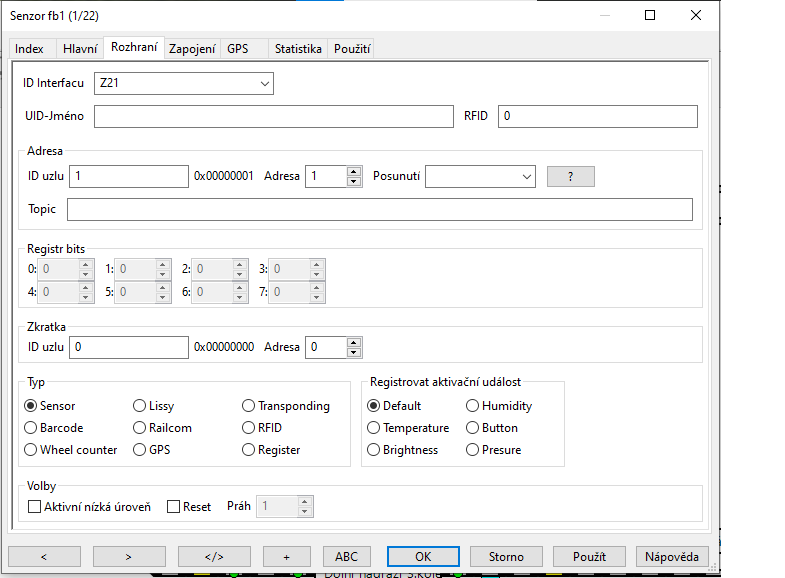This screenshot has height=578, width=785.
Task: Click the Adresa number field showing 1
Action: [326, 176]
